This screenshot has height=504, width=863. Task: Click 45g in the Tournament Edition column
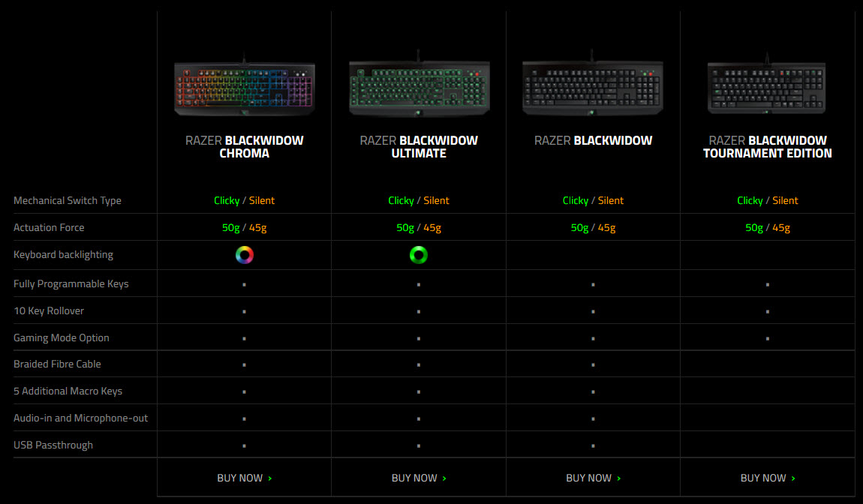coord(781,228)
